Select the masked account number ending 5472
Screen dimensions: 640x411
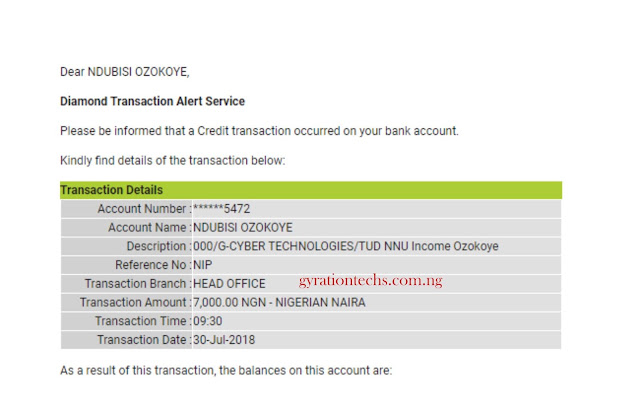coord(221,209)
